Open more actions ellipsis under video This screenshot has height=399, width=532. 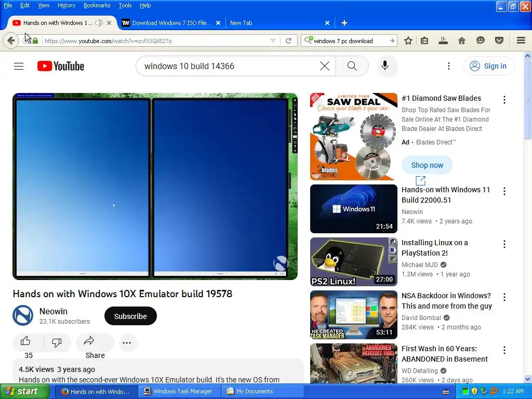127,343
